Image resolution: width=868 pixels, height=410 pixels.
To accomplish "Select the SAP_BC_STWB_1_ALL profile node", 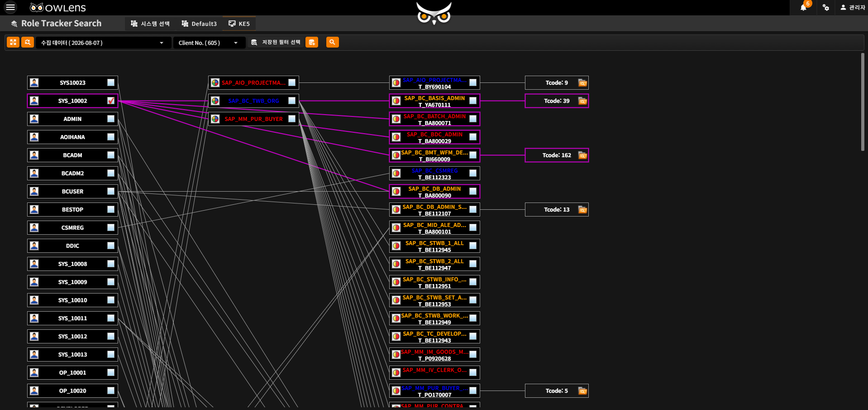I will [x=434, y=246].
